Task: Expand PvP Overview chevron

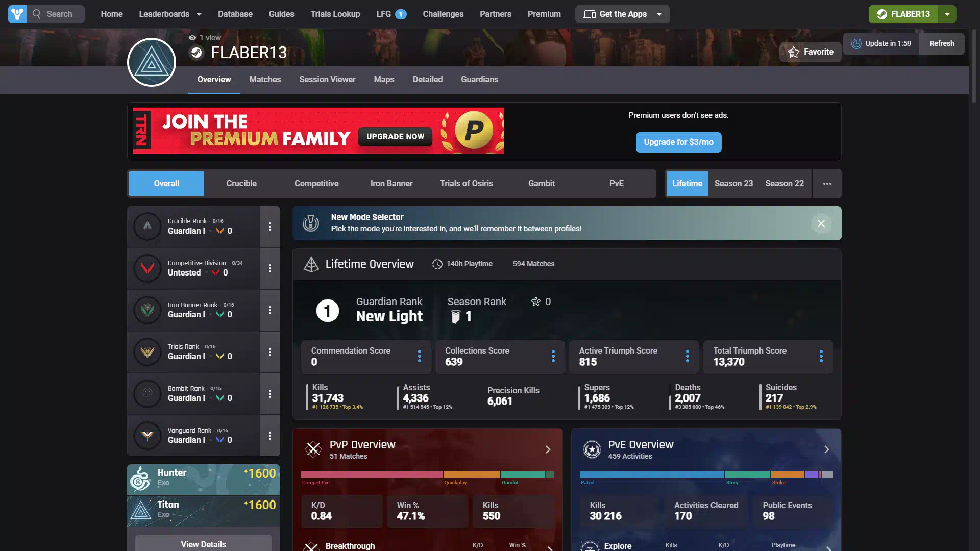Action: 548,449
